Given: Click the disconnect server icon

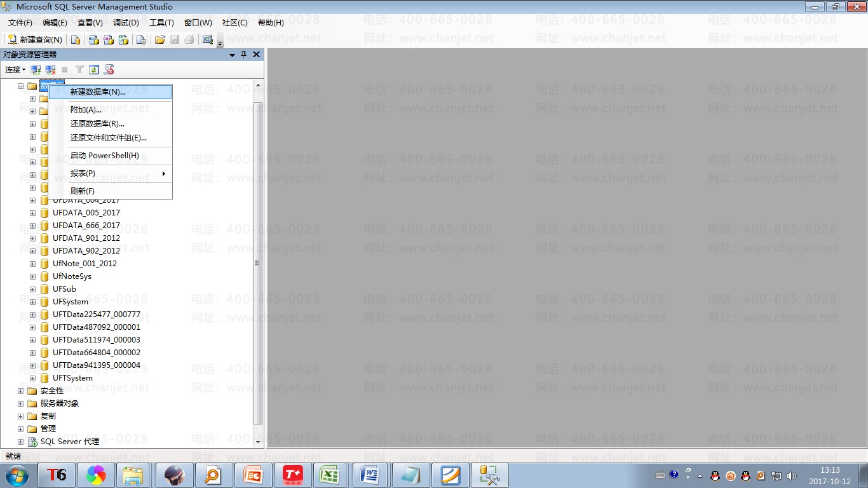Looking at the screenshot, I should click(x=50, y=70).
